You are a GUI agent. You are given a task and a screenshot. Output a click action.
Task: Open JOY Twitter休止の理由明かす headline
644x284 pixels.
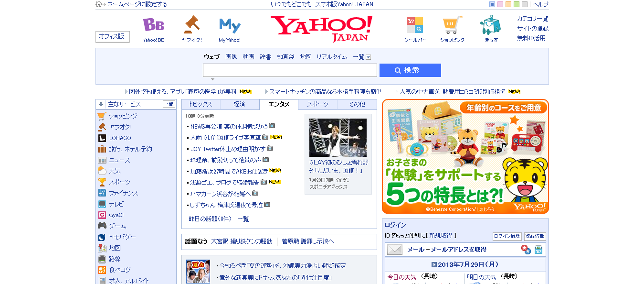click(228, 149)
